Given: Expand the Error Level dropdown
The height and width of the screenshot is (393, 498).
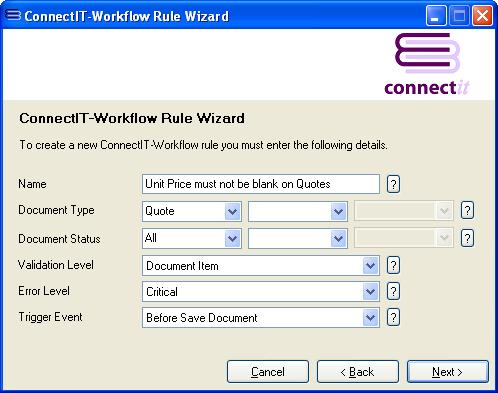Looking at the screenshot, I should [x=370, y=292].
